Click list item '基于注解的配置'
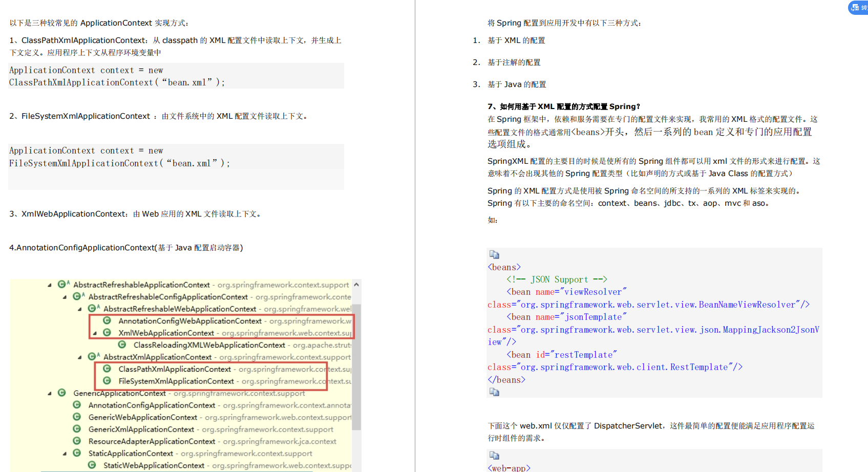This screenshot has width=868, height=472. tap(514, 62)
